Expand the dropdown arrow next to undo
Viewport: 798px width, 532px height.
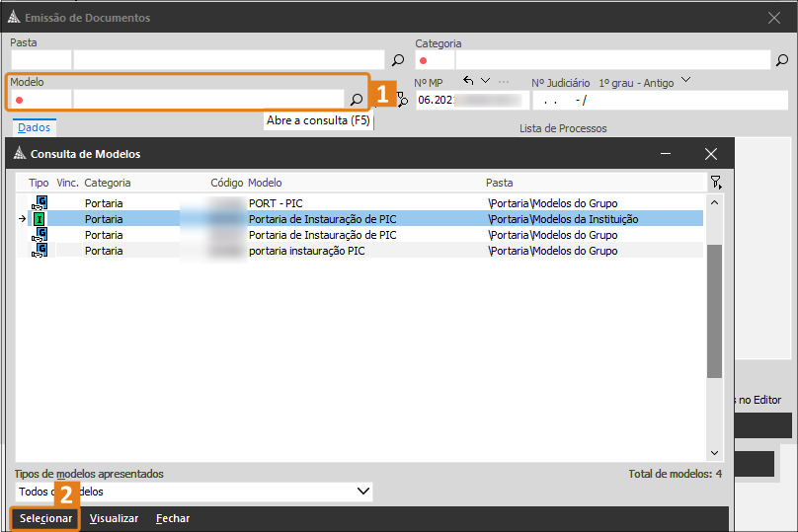point(485,82)
